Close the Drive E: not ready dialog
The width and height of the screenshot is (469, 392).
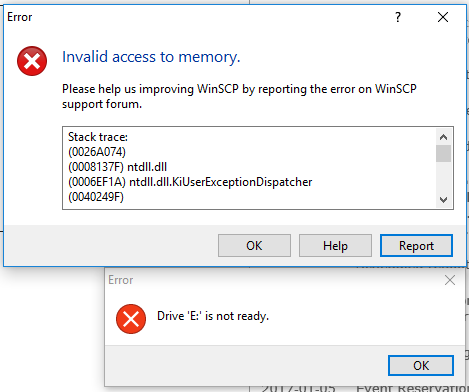click(x=450, y=280)
